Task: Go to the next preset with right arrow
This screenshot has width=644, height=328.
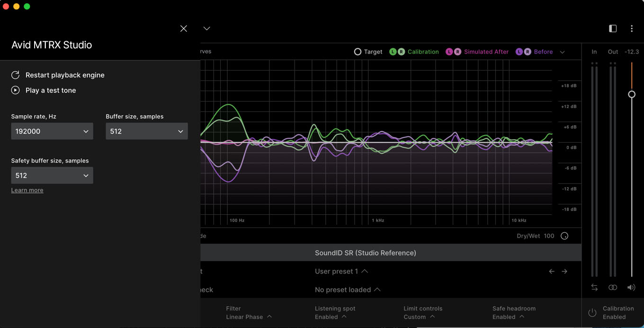Action: [564, 271]
